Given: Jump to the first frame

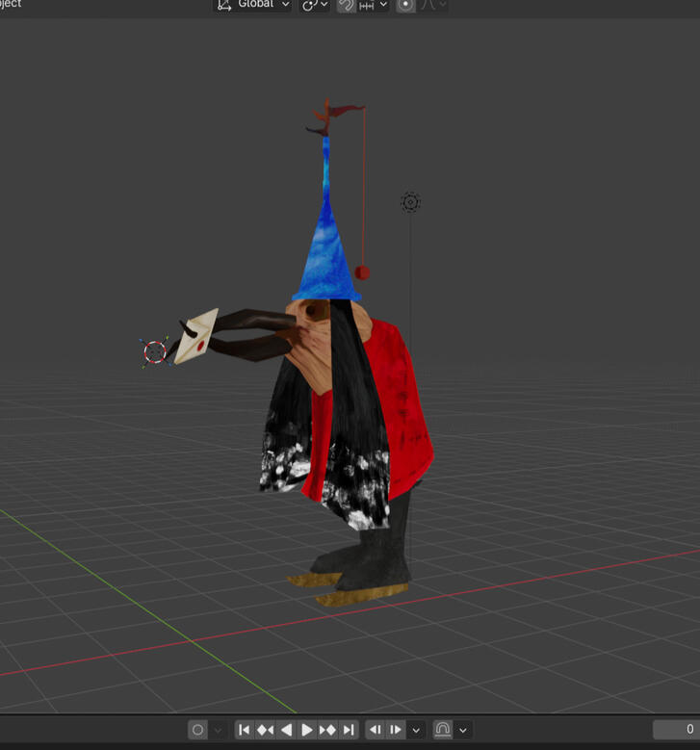Looking at the screenshot, I should click(x=244, y=730).
